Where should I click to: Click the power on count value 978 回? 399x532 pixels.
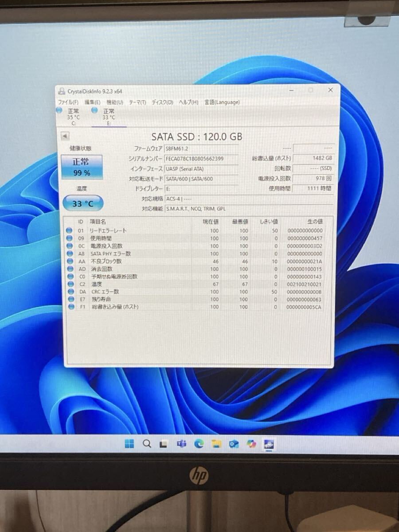click(313, 178)
